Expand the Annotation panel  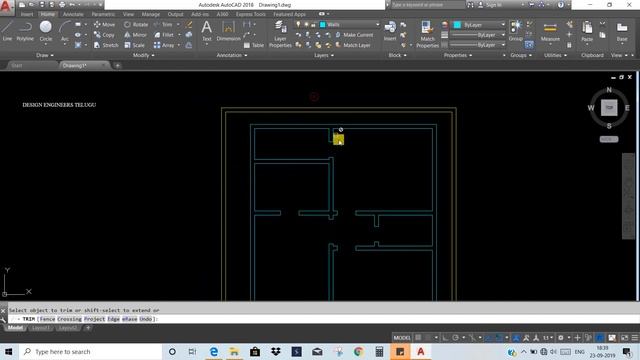click(x=231, y=55)
